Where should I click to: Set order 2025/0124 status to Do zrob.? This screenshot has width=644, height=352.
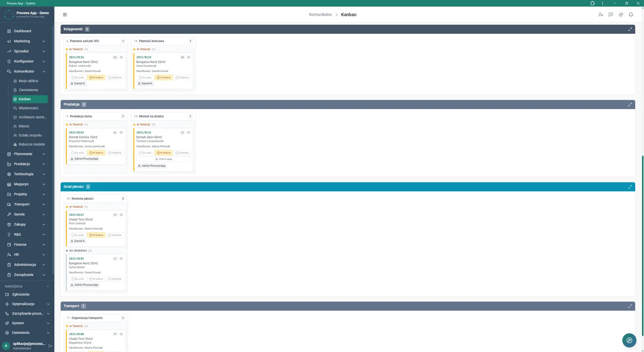coord(145,77)
